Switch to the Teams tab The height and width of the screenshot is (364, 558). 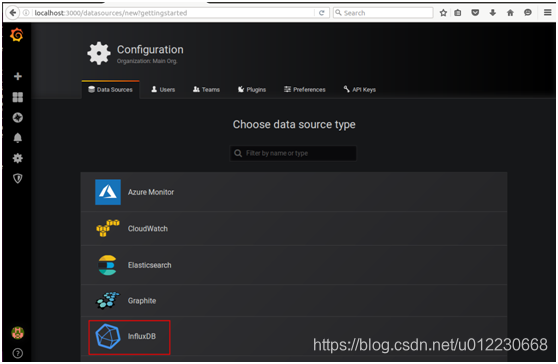point(206,90)
